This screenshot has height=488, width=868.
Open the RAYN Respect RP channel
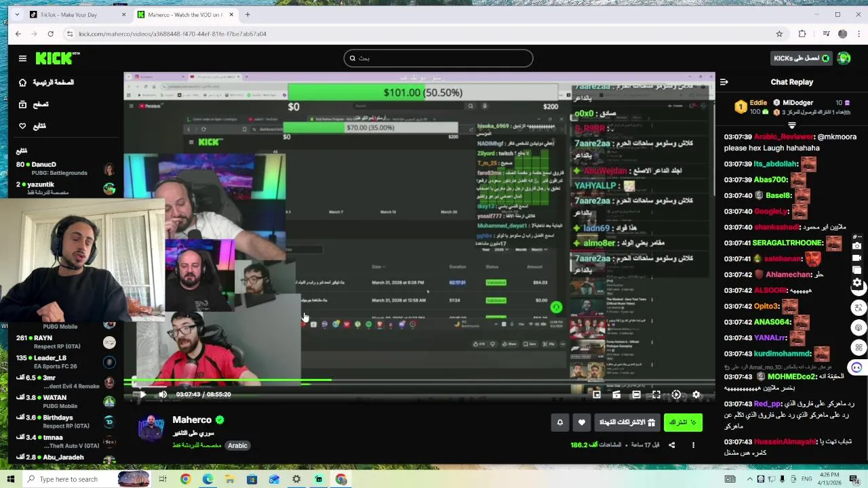pos(65,342)
